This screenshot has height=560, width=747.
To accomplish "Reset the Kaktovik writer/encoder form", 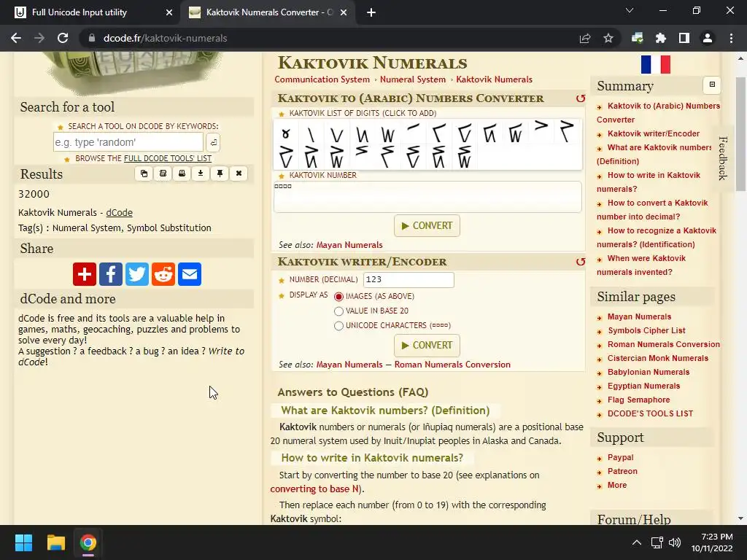I will point(580,262).
